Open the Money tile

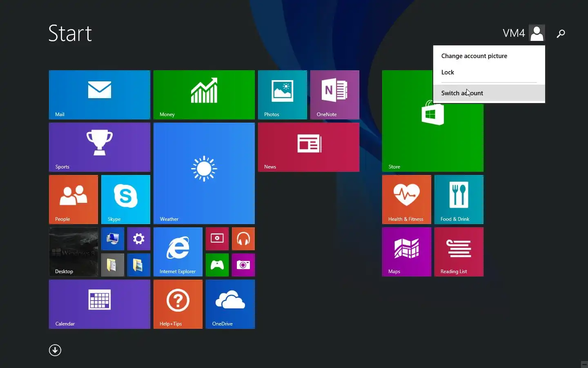pyautogui.click(x=204, y=95)
